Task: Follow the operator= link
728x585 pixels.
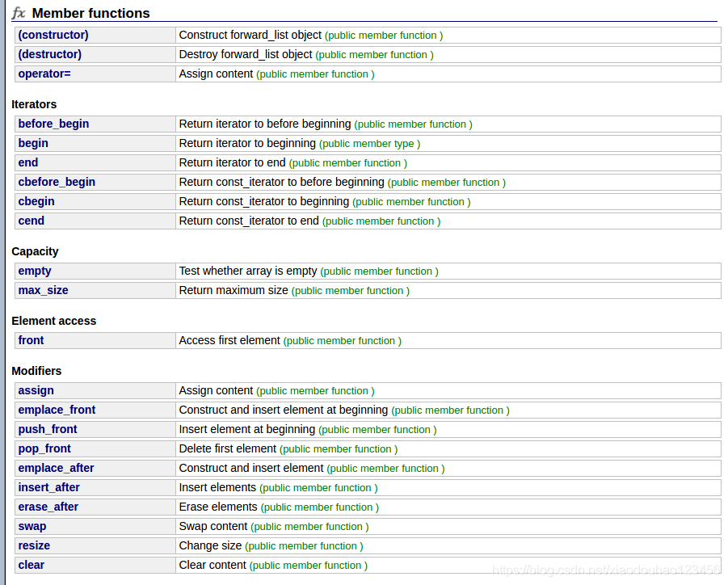Action: [x=44, y=74]
